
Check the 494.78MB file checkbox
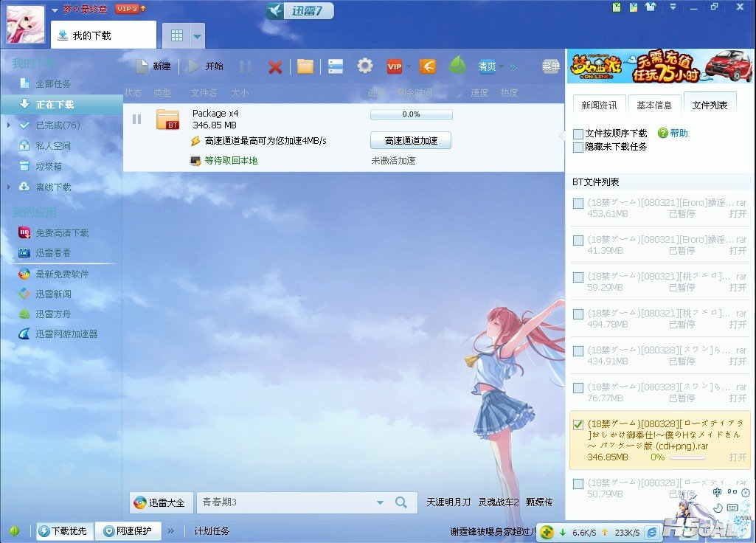[578, 314]
